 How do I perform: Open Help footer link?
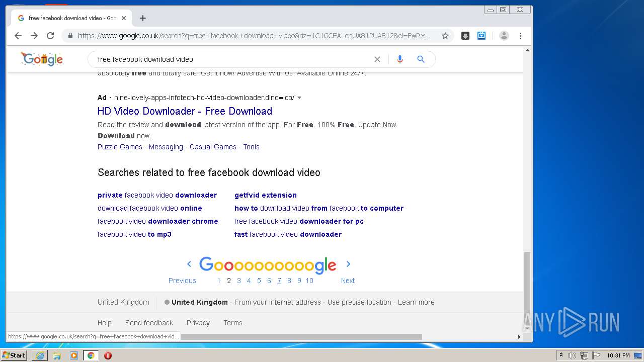(105, 323)
